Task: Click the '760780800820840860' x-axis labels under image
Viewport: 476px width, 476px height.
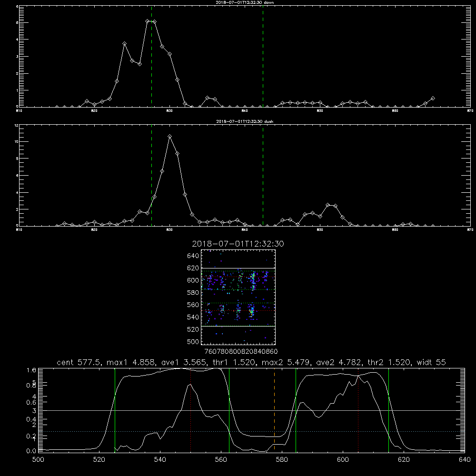Action: (x=241, y=351)
